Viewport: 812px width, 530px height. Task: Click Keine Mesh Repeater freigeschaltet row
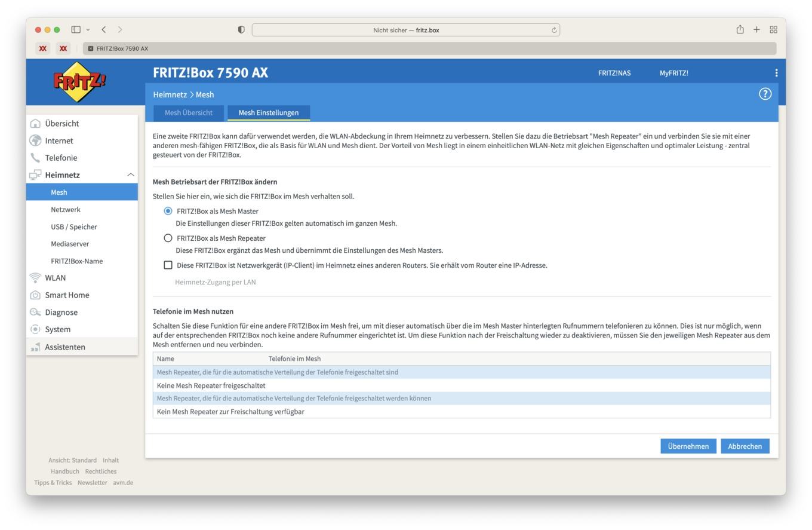coord(462,385)
